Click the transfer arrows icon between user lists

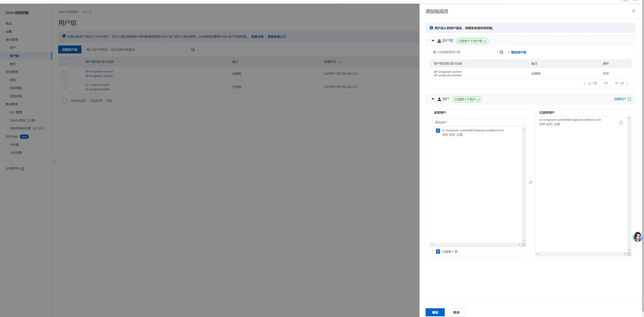coord(531,183)
